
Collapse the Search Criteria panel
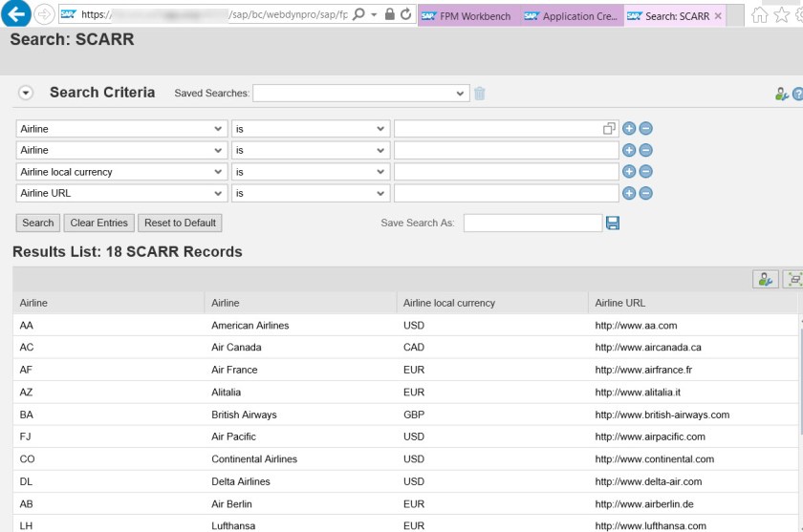[26, 93]
